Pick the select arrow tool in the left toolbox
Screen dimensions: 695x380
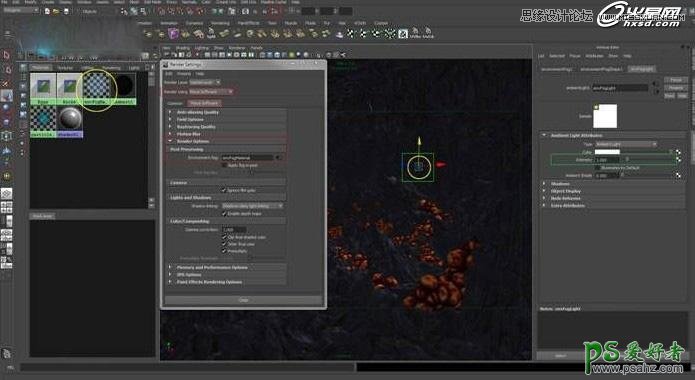pyautogui.click(x=7, y=55)
